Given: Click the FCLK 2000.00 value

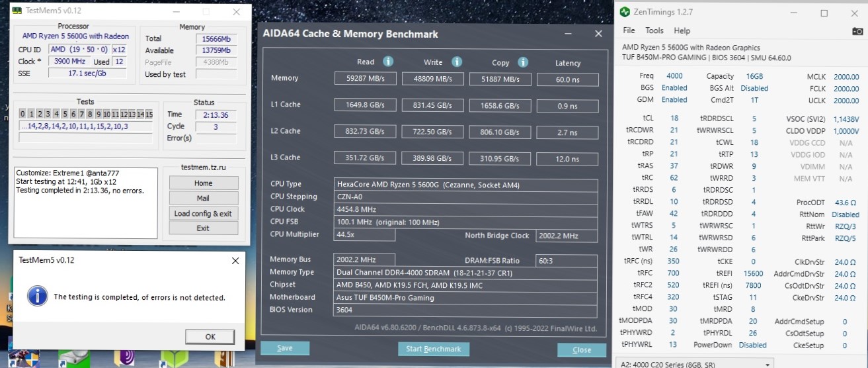Looking at the screenshot, I should pos(846,89).
